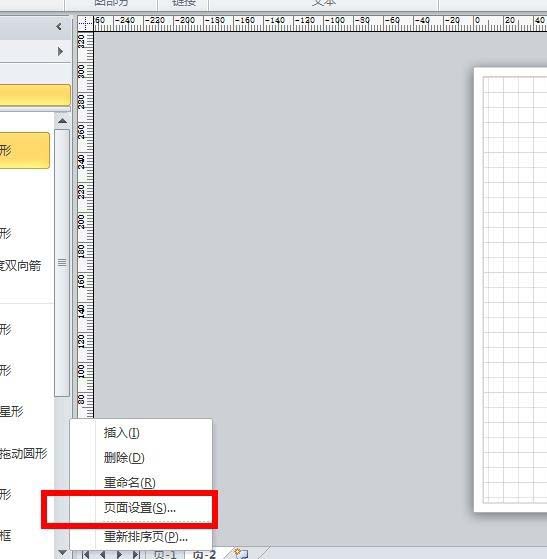Switch to the 页-1 page tab
Screen dimensions: 547x559
pos(165,555)
